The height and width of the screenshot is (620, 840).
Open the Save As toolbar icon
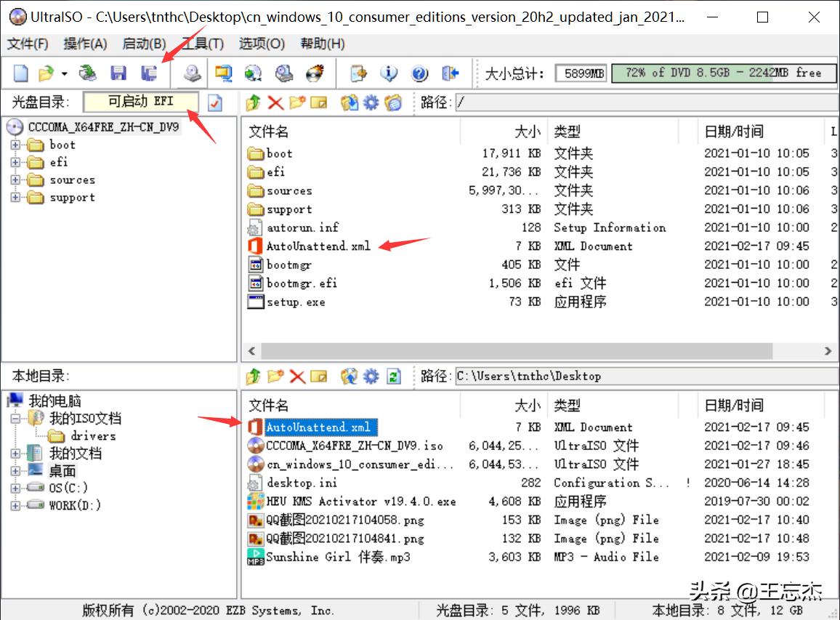pyautogui.click(x=149, y=73)
